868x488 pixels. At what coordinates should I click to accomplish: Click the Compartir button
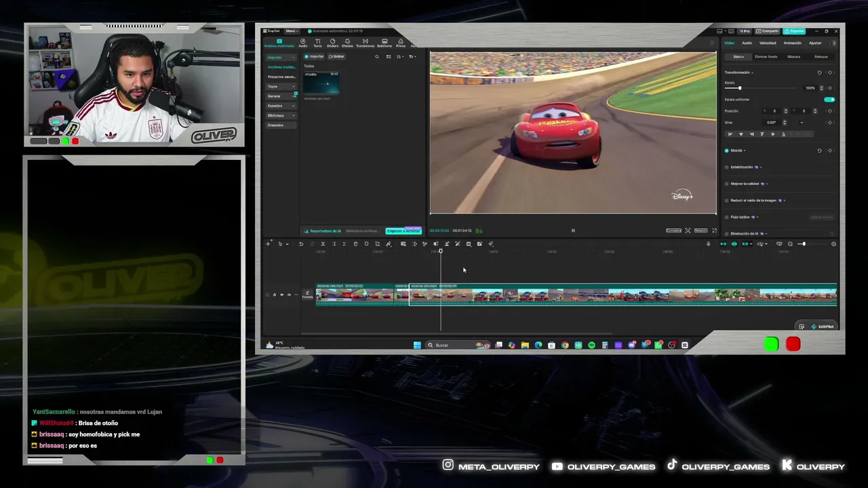click(x=768, y=31)
